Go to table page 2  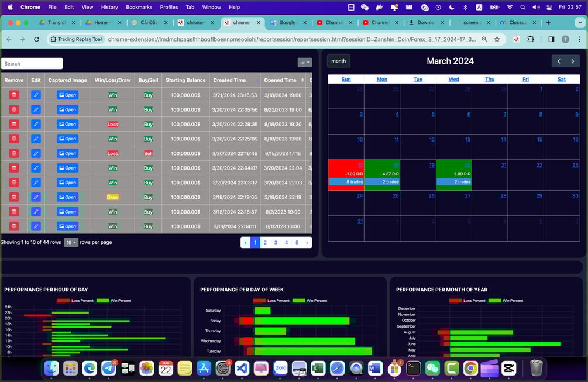click(266, 243)
